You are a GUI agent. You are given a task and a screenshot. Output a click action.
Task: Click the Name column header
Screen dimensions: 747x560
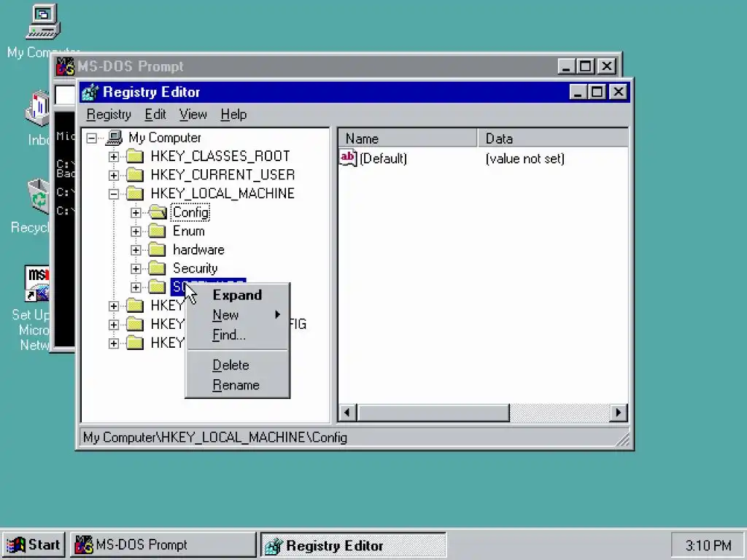(408, 139)
